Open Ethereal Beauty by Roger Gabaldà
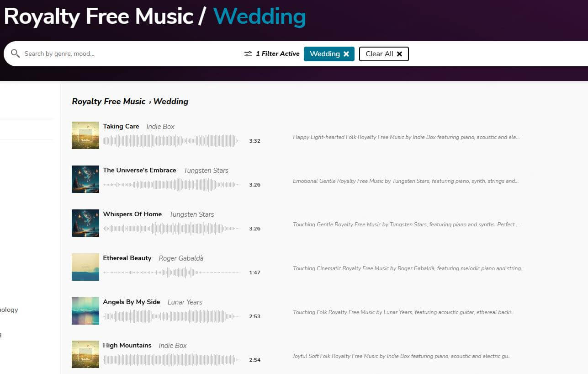The height and width of the screenshot is (374, 588). click(127, 258)
